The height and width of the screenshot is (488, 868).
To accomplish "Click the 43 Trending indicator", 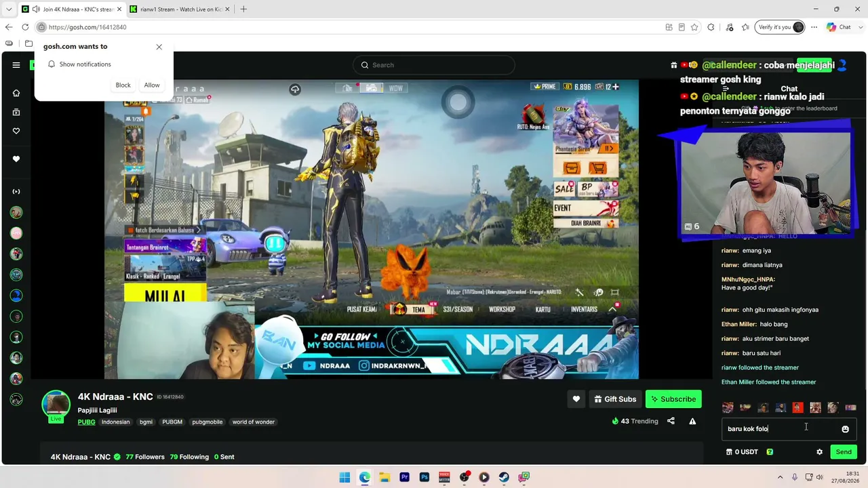I will click(x=635, y=421).
